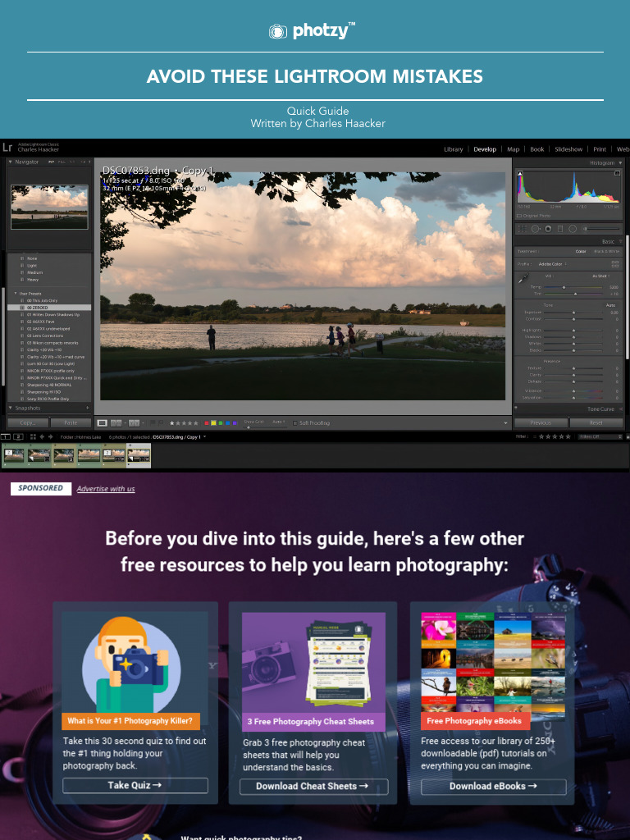Collapse the Snapshots panel
This screenshot has width=630, height=840.
[10, 409]
